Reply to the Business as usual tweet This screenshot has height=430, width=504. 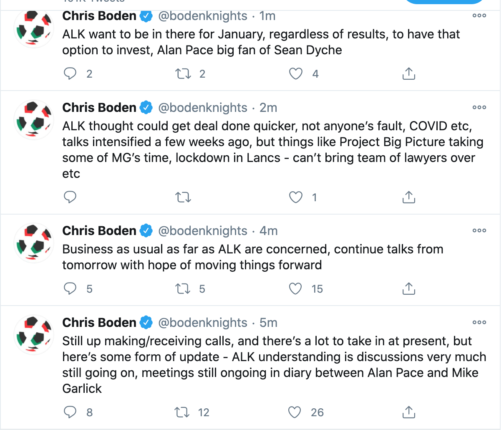pyautogui.click(x=70, y=289)
